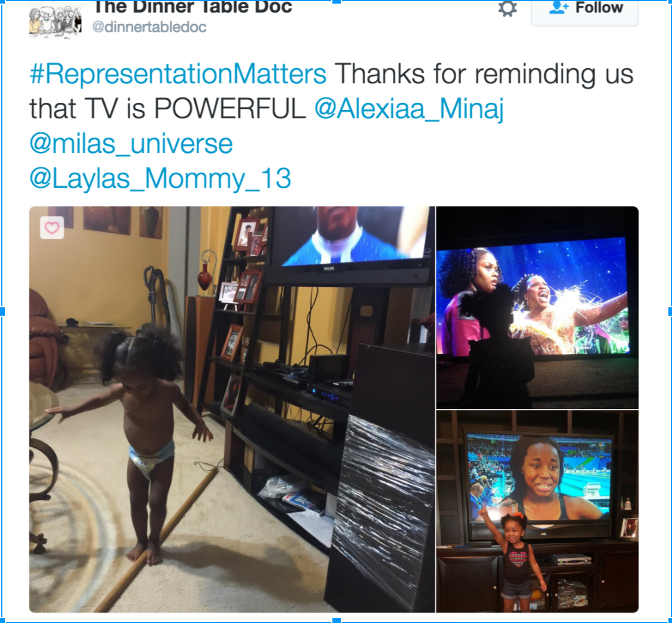The height and width of the screenshot is (623, 672).
Task: Open the stage performance TV photo
Action: pyautogui.click(x=537, y=308)
